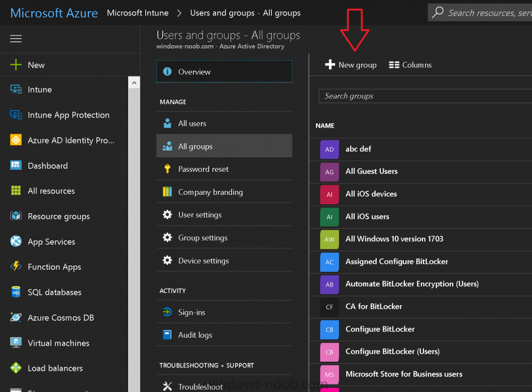The height and width of the screenshot is (392, 532).
Task: Click the Search groups input field
Action: 425,96
